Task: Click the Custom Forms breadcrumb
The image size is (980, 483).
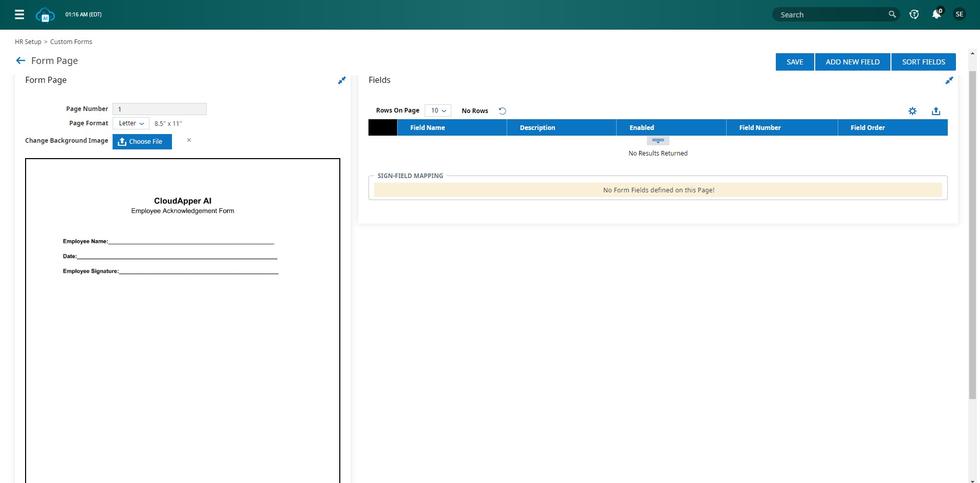Action: (71, 42)
